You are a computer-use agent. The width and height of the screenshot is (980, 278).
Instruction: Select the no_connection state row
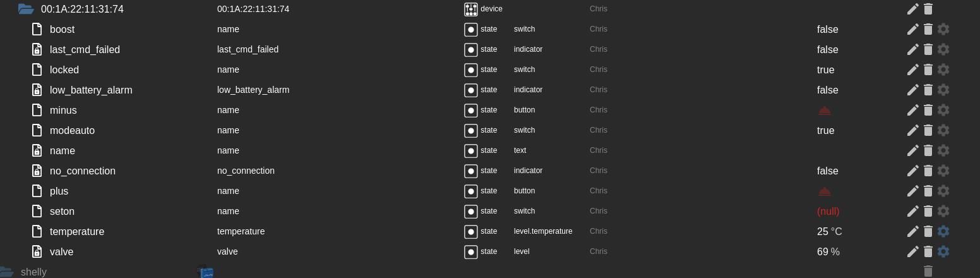(82, 171)
